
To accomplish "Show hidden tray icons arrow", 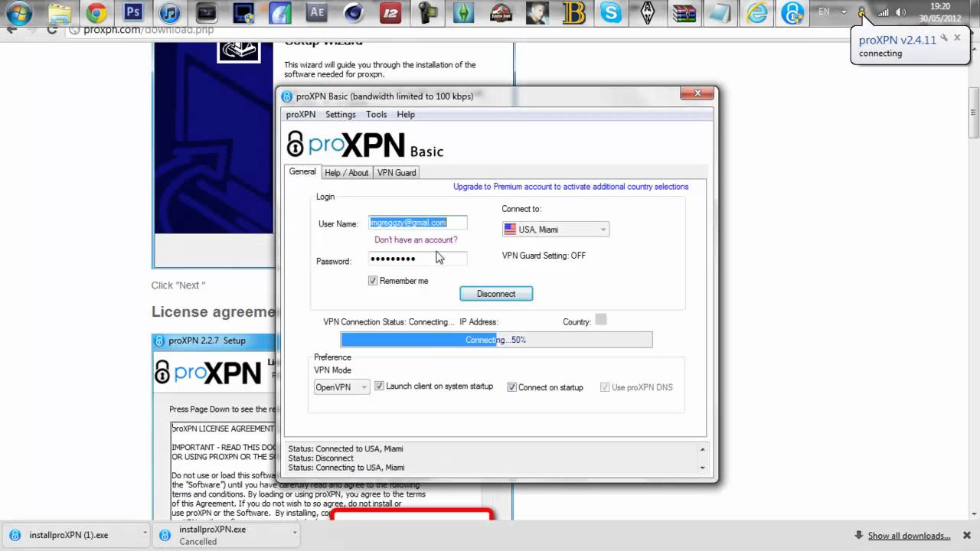I will point(844,12).
